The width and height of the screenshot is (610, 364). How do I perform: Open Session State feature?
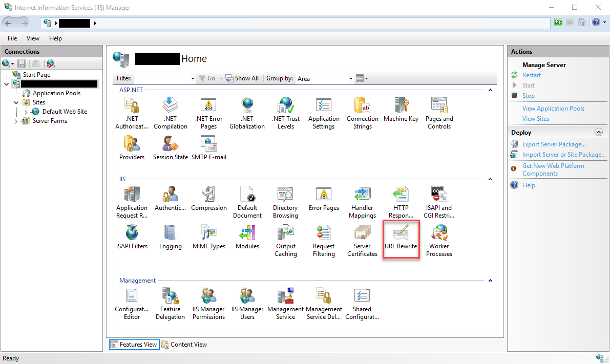(171, 148)
